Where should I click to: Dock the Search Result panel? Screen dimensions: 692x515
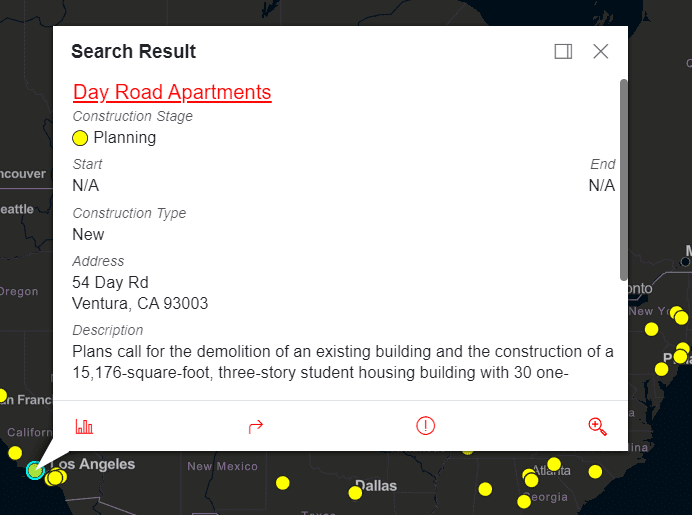click(x=563, y=52)
